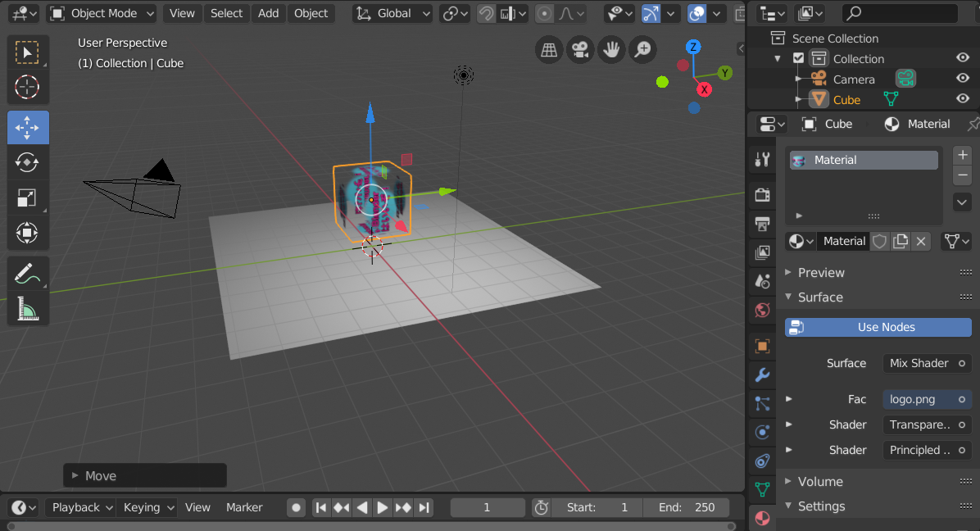Select the Rotate tool

28,162
